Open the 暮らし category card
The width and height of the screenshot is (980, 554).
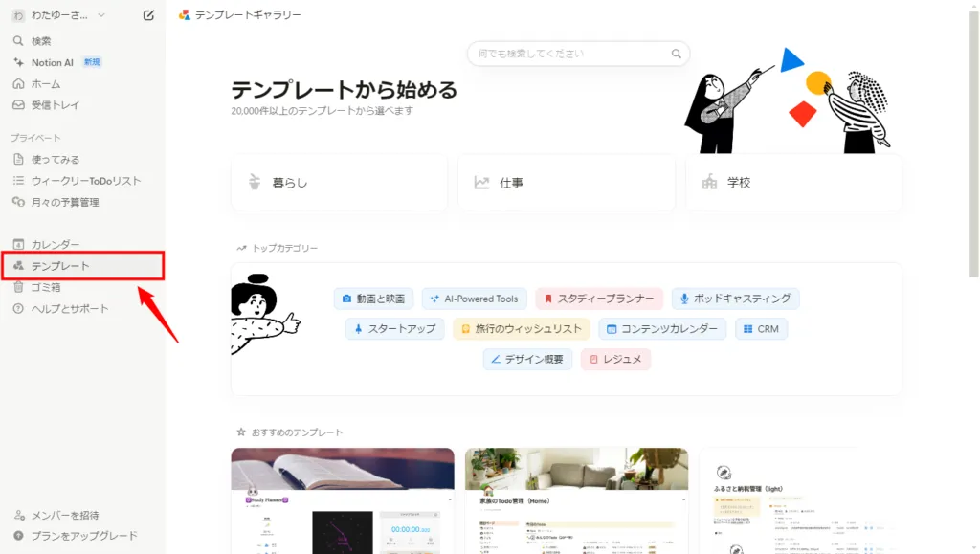340,183
